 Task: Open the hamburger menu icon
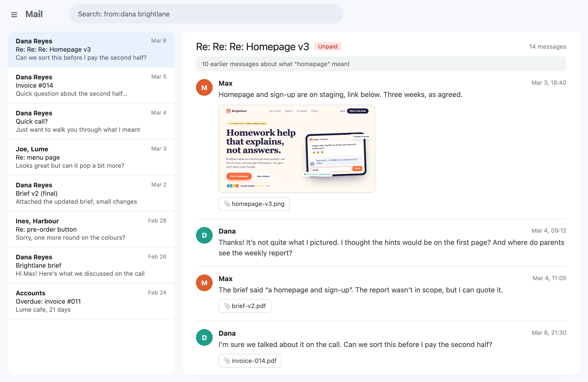coord(14,14)
